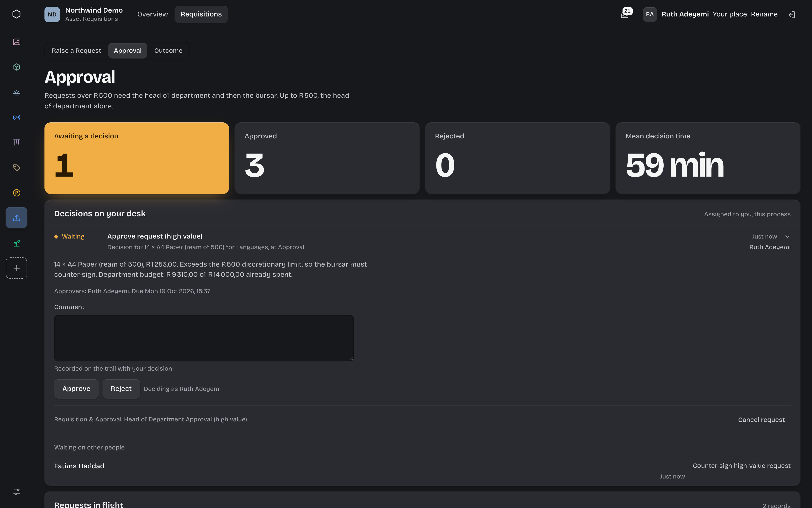Screen dimensions: 812x508
Task: Switch to the Overview tab
Action: click(153, 14)
